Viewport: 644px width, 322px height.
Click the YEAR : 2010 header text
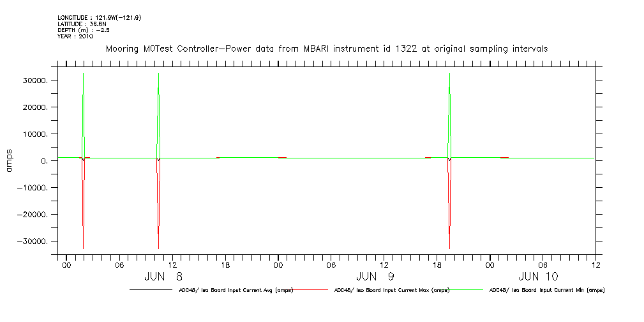[x=75, y=35]
